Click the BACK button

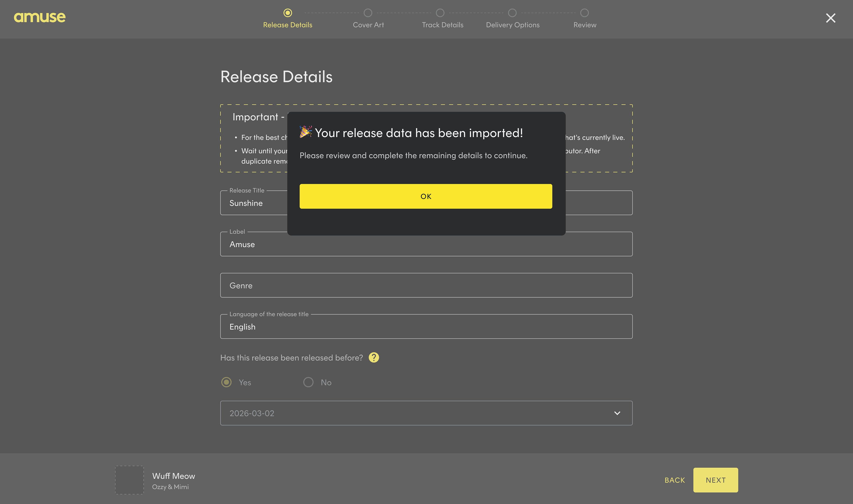coord(675,480)
